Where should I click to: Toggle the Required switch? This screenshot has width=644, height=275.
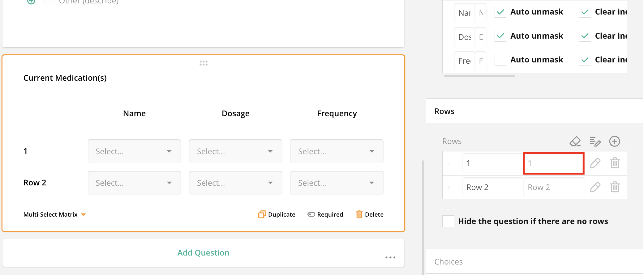pos(311,214)
